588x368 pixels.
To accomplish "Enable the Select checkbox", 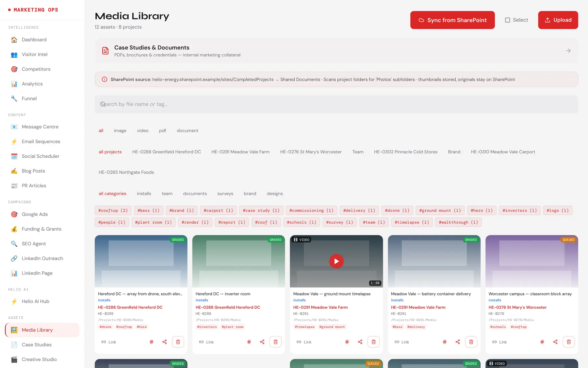I will [507, 20].
